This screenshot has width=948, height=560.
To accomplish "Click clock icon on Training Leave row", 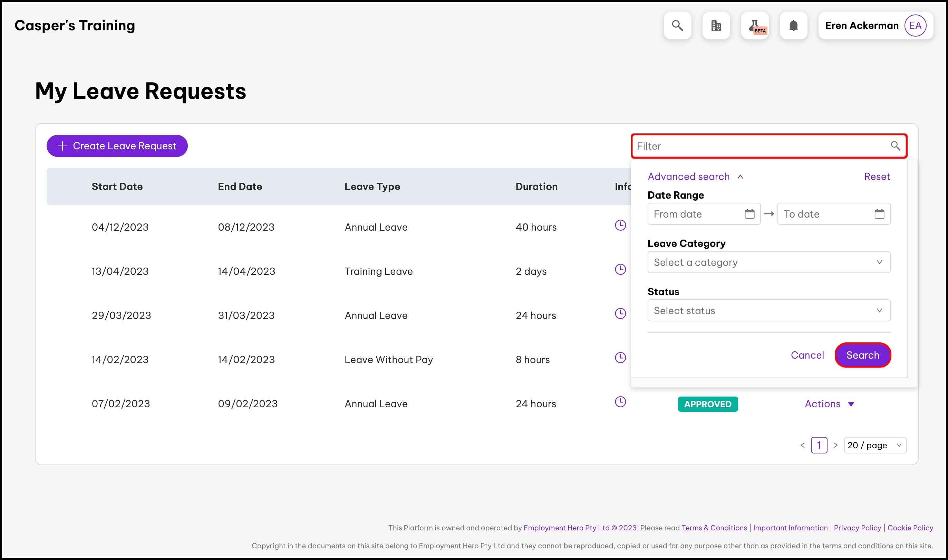I will [620, 269].
